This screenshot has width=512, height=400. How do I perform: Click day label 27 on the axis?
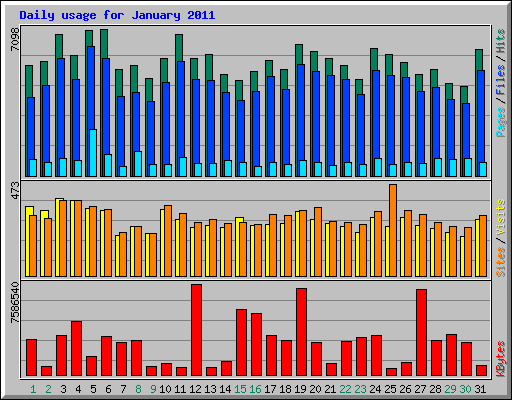click(420, 389)
